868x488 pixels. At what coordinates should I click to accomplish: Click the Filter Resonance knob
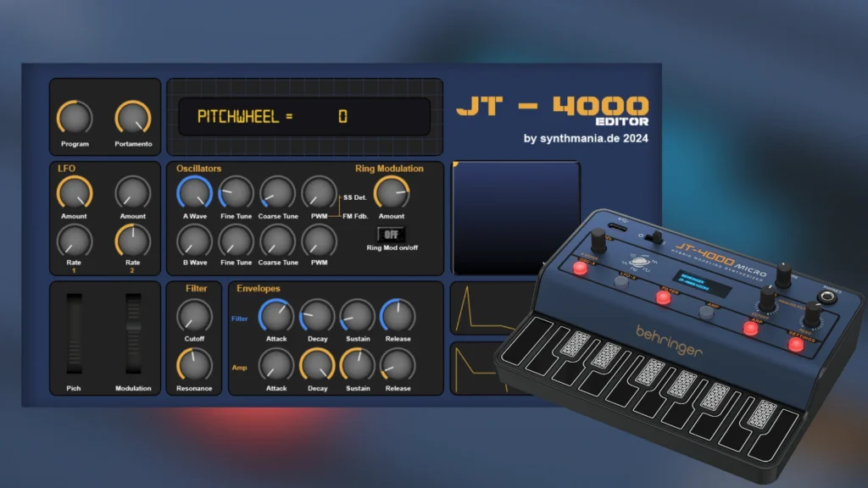click(x=194, y=364)
